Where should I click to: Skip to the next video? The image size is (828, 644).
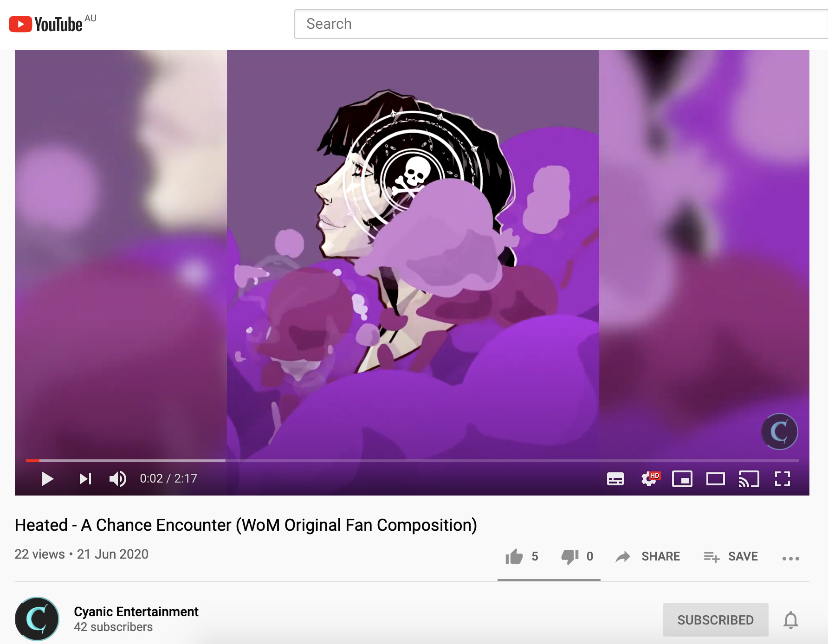pos(85,478)
